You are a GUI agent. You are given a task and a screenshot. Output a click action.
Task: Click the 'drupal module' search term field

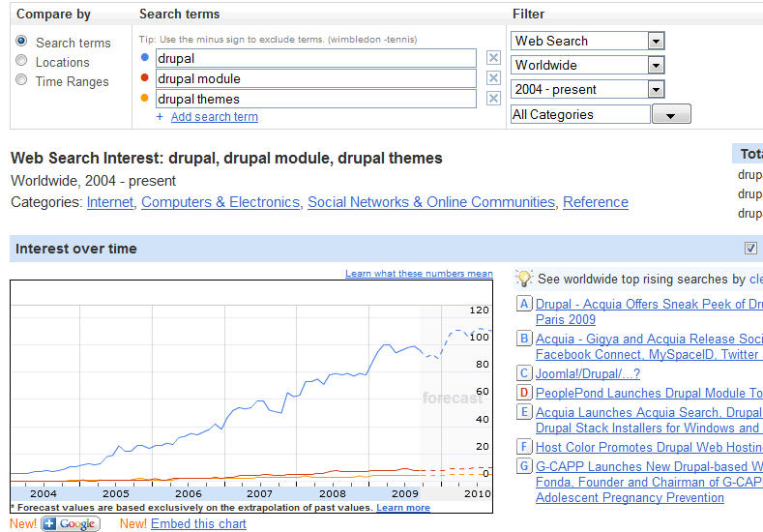click(x=316, y=78)
